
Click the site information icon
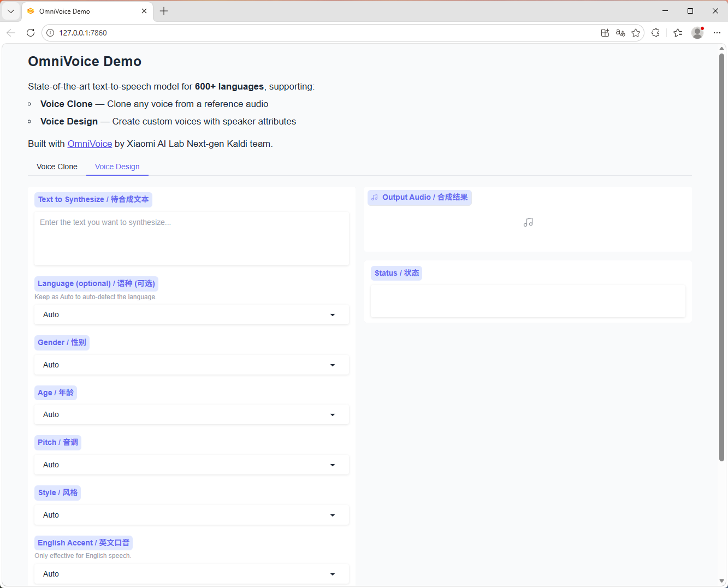[x=50, y=33]
